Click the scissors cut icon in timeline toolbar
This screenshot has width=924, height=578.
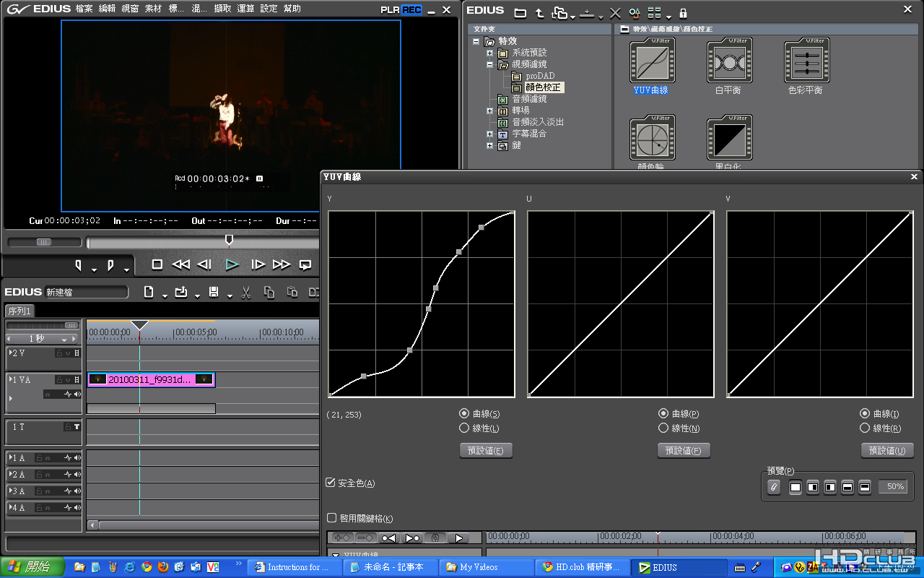tap(245, 292)
